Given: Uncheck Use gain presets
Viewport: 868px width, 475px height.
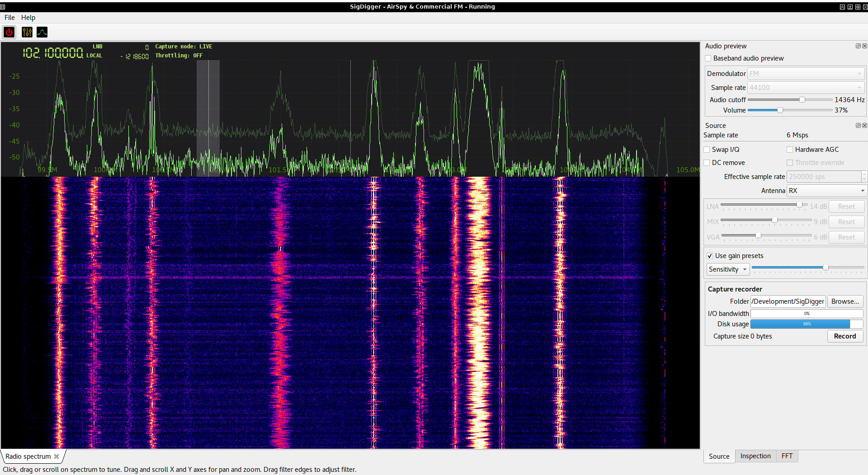Looking at the screenshot, I should (x=710, y=256).
